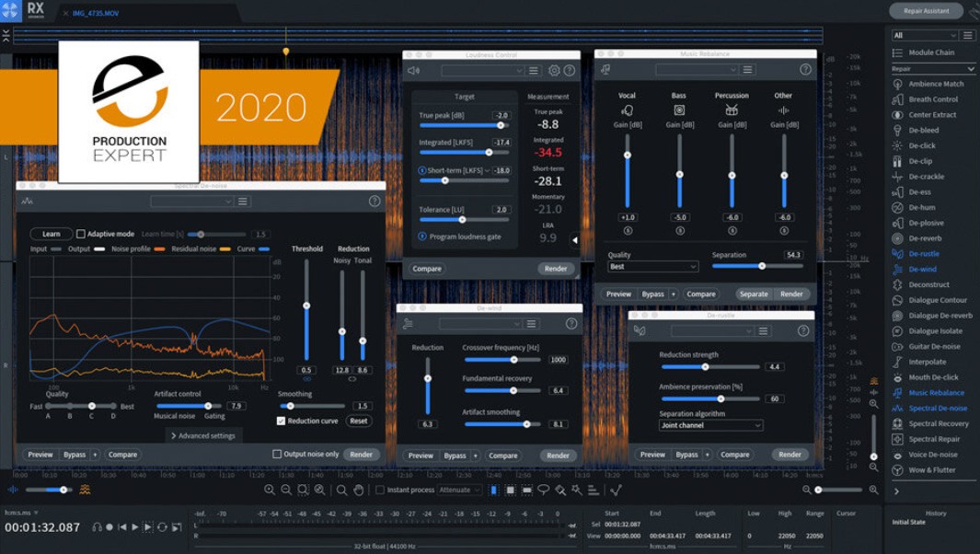Click the play selection button
This screenshot has width=980, height=554.
tap(148, 527)
